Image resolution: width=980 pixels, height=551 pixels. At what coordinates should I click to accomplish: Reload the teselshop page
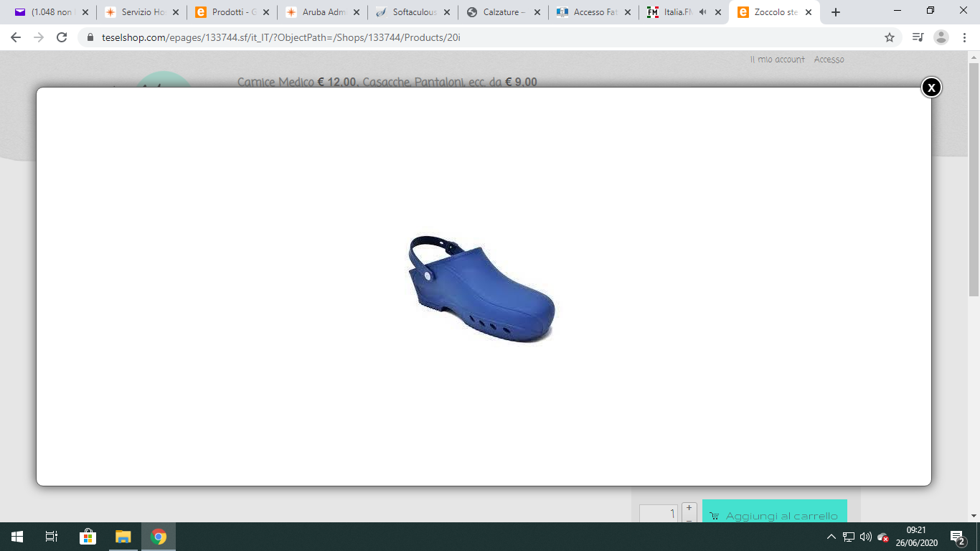[62, 37]
